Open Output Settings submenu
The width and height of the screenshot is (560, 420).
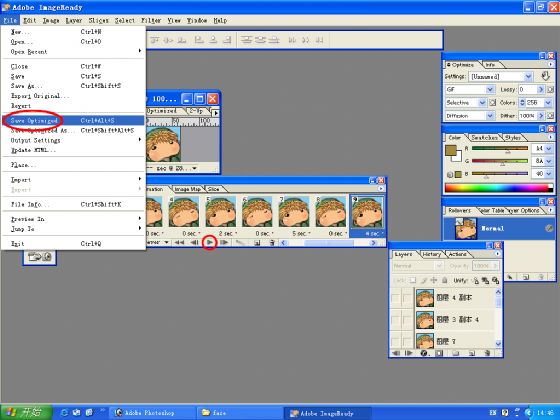click(x=73, y=140)
